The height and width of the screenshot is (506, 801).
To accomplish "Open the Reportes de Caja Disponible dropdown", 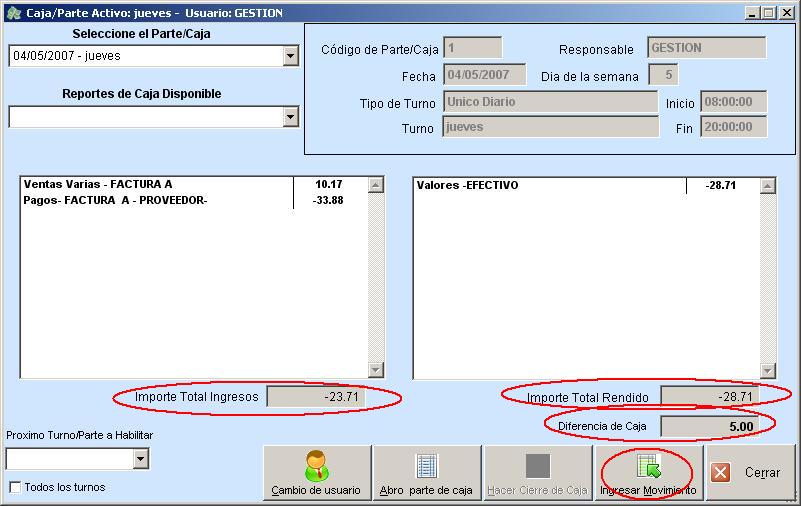I will pos(290,117).
